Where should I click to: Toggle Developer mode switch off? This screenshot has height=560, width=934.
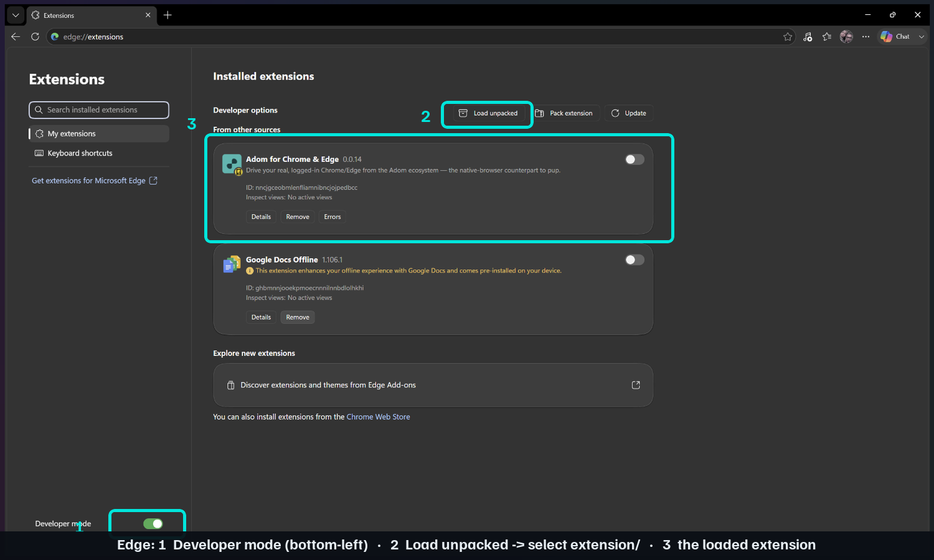click(153, 524)
